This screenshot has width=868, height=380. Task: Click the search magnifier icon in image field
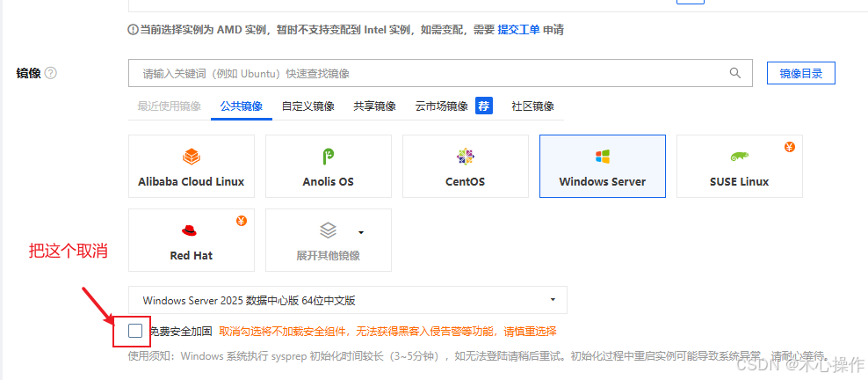coord(735,73)
